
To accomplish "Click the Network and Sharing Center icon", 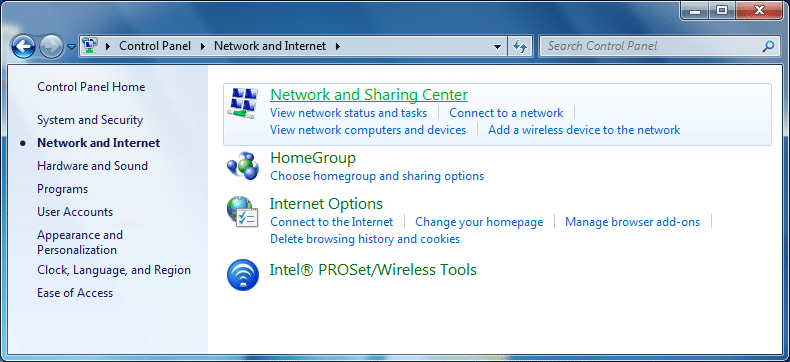I will 242,103.
